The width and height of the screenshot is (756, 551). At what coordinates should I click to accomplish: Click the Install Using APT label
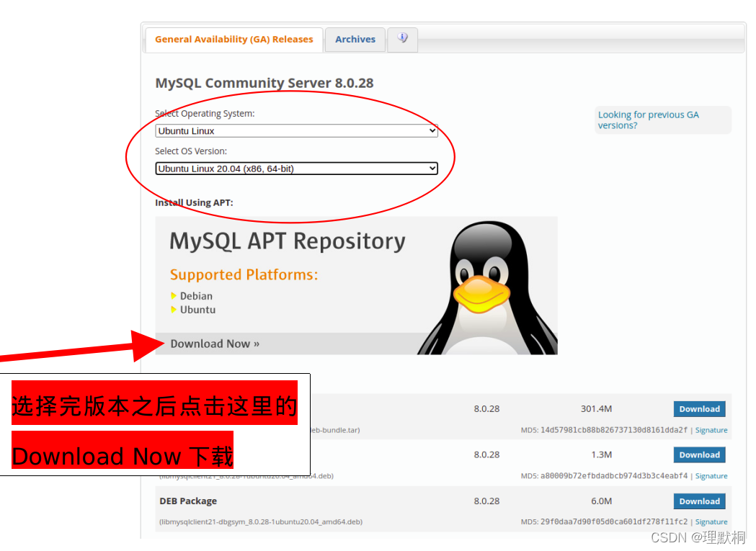tap(194, 203)
